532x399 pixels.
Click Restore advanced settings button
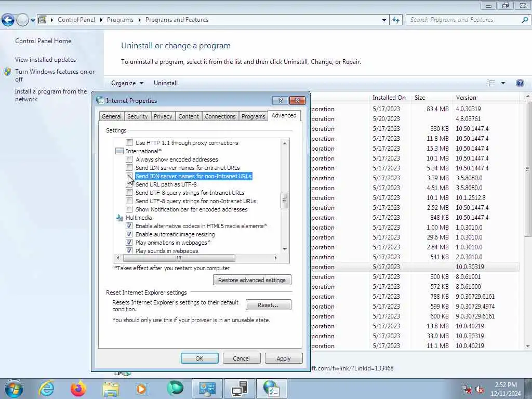point(252,280)
